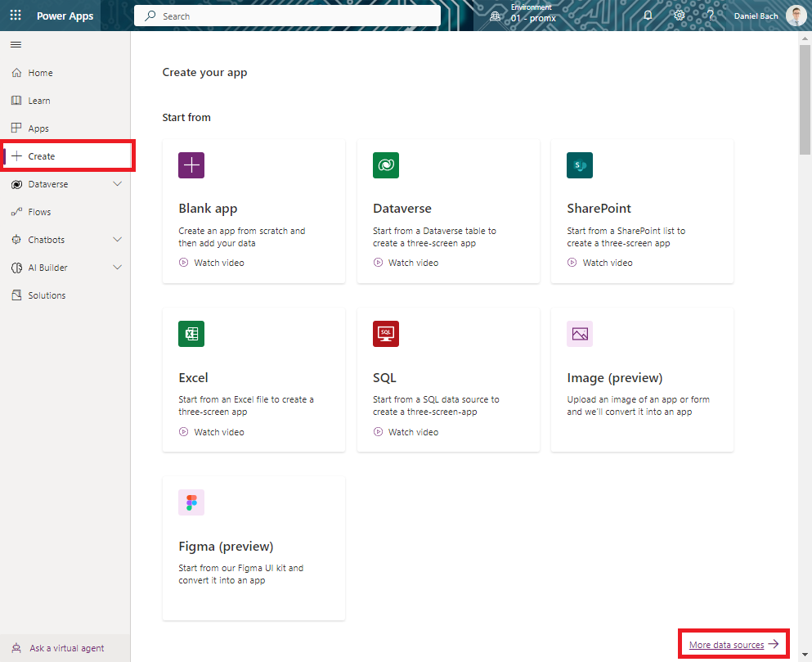
Task: Open the Figma (preview) card
Action: [x=253, y=547]
